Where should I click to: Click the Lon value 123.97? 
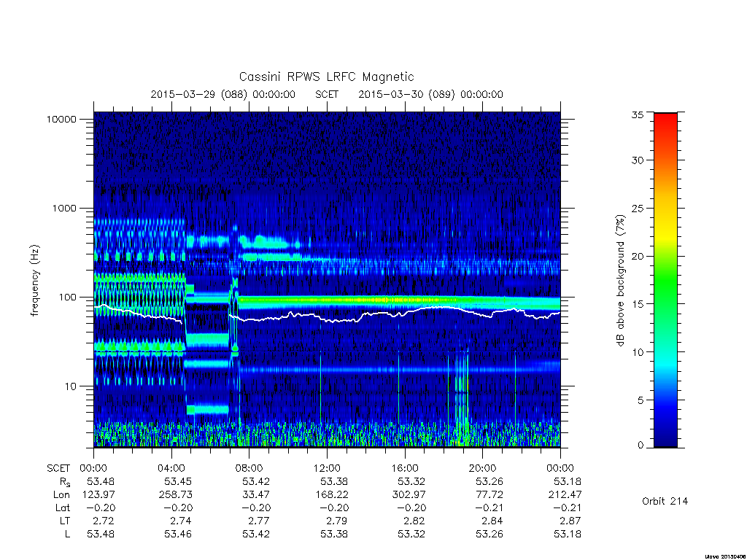[x=98, y=495]
